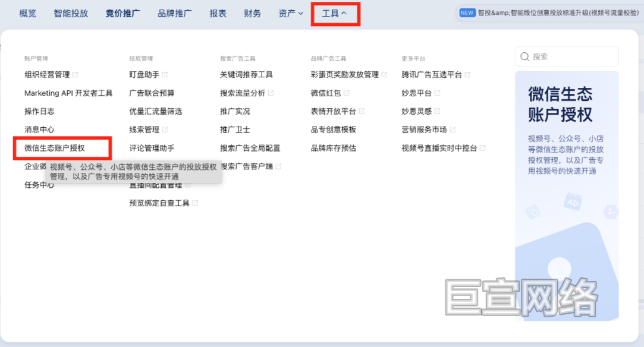Open 评论管理助手 tool
Image resolution: width=644 pixels, height=347 pixels.
[x=152, y=148]
